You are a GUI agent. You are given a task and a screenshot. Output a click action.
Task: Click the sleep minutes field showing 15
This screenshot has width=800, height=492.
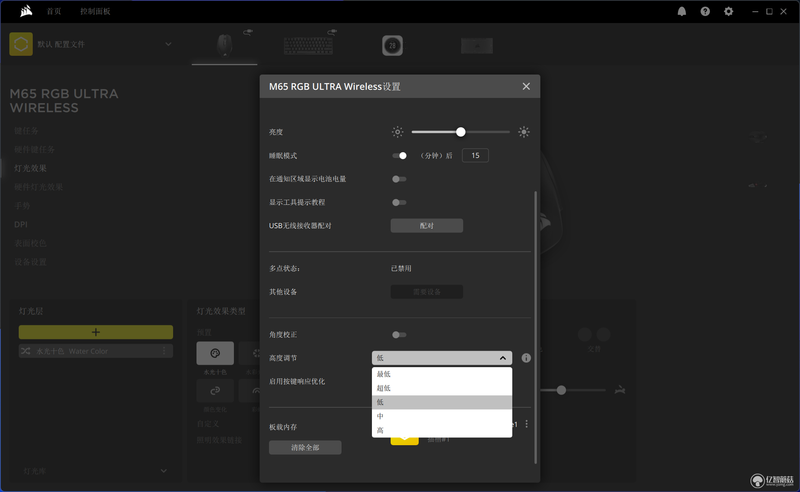point(475,155)
